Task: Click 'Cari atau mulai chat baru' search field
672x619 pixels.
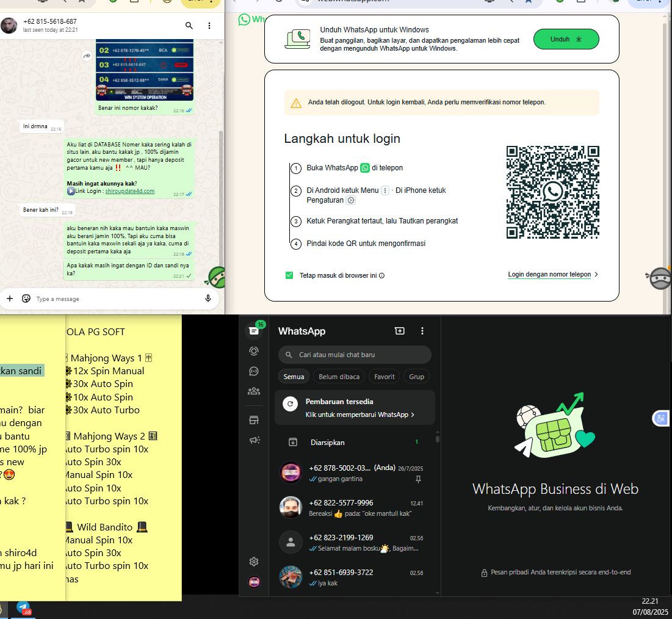Action: pos(355,355)
